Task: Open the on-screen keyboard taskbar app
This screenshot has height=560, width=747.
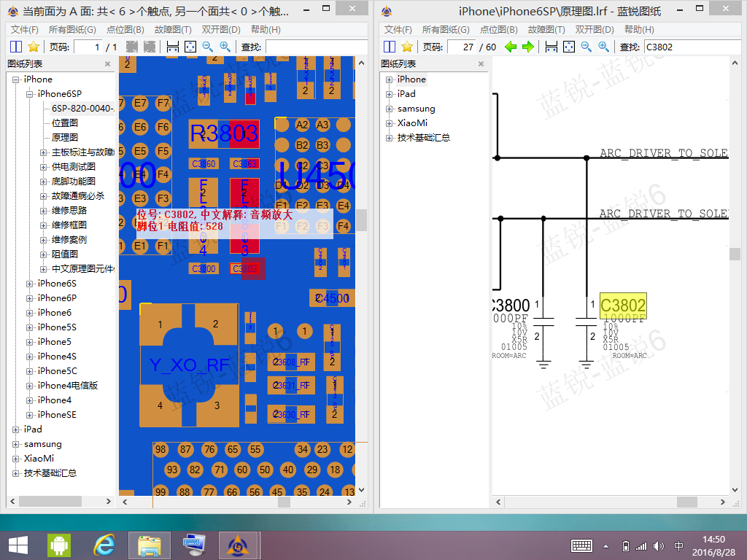Action: coord(194,545)
